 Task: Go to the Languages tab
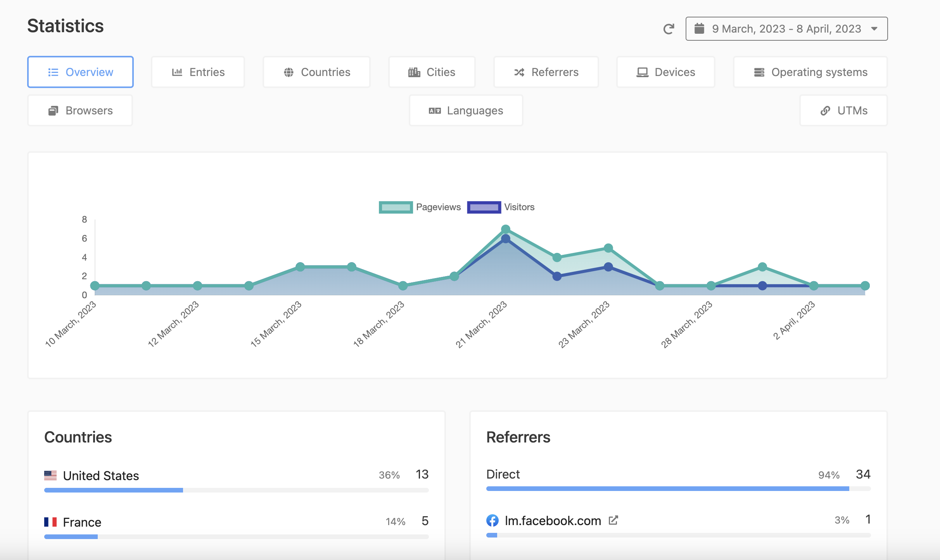466,111
